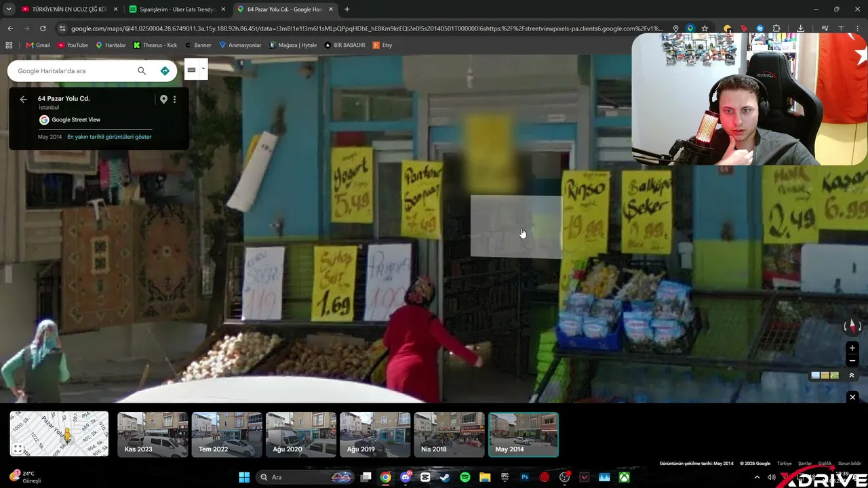
Task: Click 'En yakın tarihli görüntüleri göster' link
Action: pos(109,137)
